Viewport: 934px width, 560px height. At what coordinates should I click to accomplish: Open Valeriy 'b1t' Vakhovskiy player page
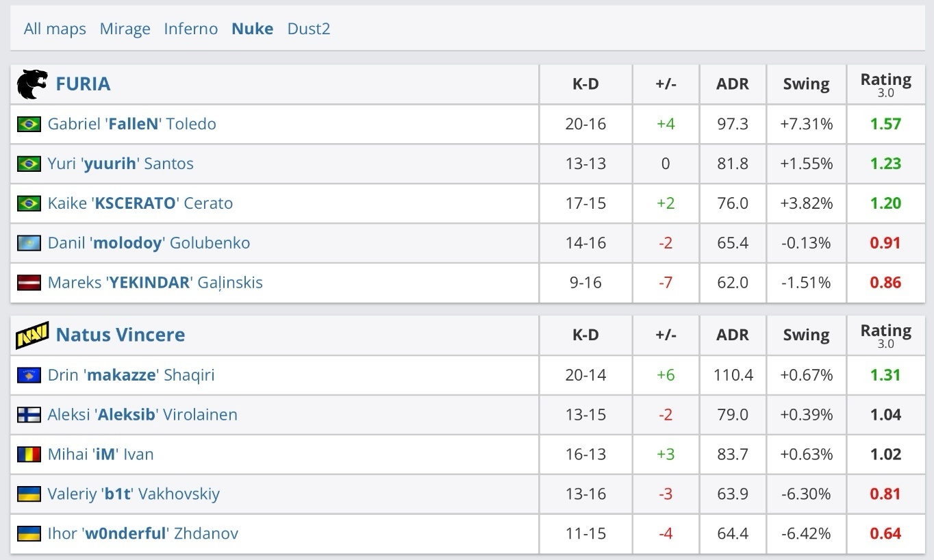134,494
